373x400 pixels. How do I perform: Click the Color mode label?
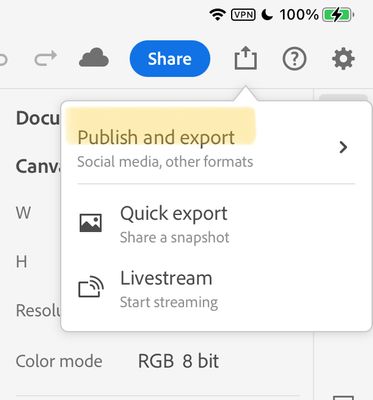click(59, 361)
